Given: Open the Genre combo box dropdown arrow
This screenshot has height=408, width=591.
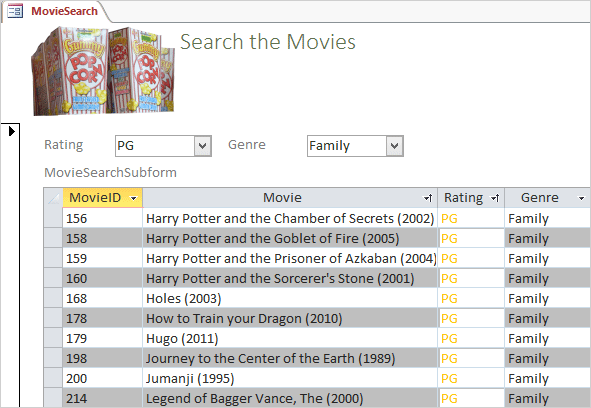Looking at the screenshot, I should (x=394, y=146).
